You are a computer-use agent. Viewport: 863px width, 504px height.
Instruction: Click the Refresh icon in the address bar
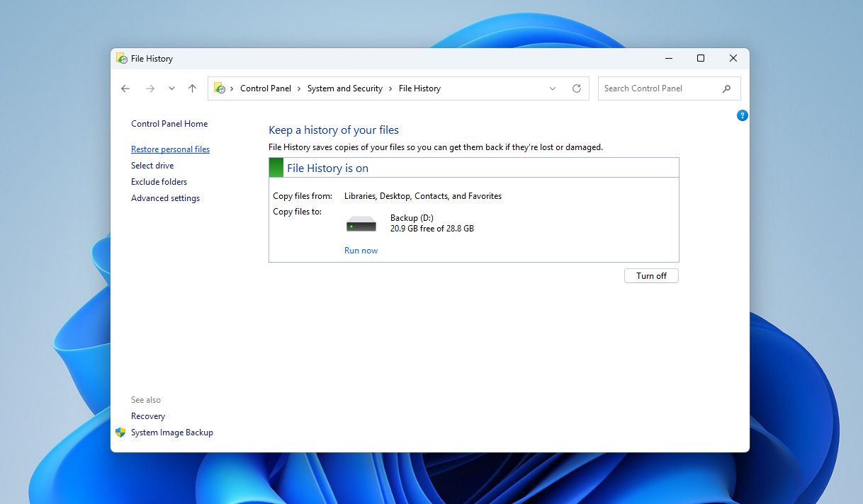coord(576,88)
